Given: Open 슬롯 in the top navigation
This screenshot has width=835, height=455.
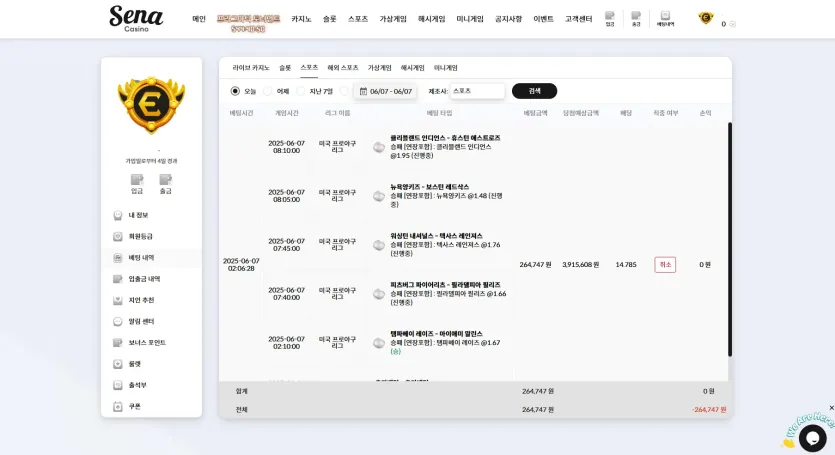Looking at the screenshot, I should [330, 19].
